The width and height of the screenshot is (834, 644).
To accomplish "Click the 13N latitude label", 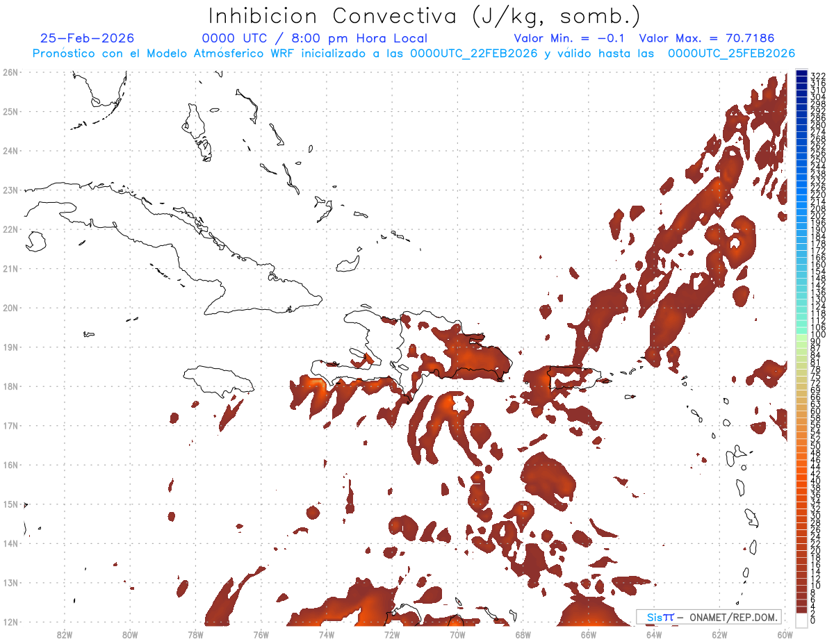I will coord(10,583).
